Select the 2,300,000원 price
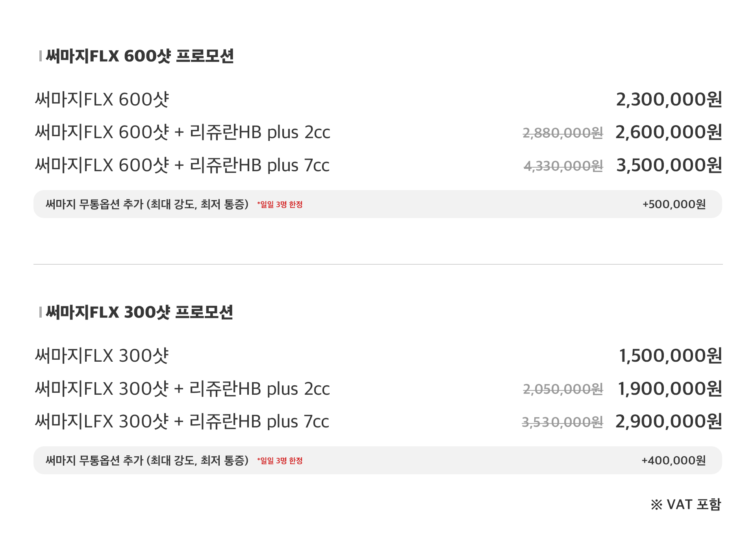The height and width of the screenshot is (551, 756). pyautogui.click(x=669, y=100)
